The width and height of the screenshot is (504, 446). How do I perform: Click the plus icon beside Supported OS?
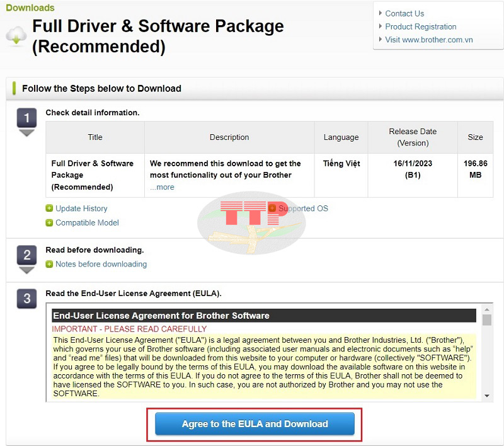tap(272, 209)
